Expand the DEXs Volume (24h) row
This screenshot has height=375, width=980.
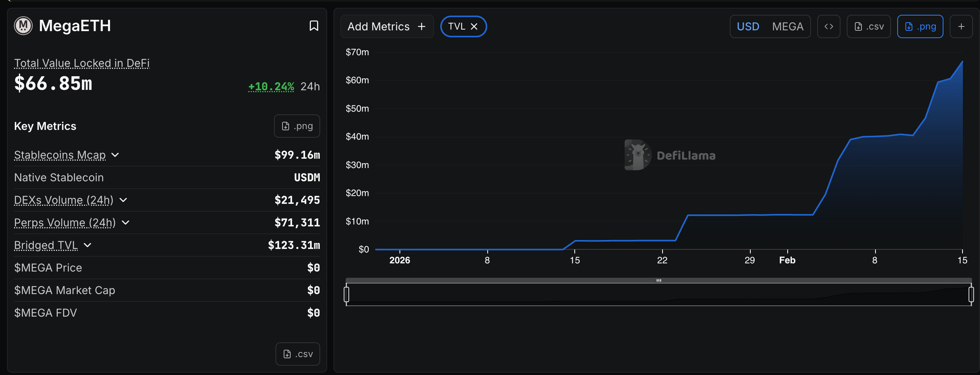pos(123,200)
